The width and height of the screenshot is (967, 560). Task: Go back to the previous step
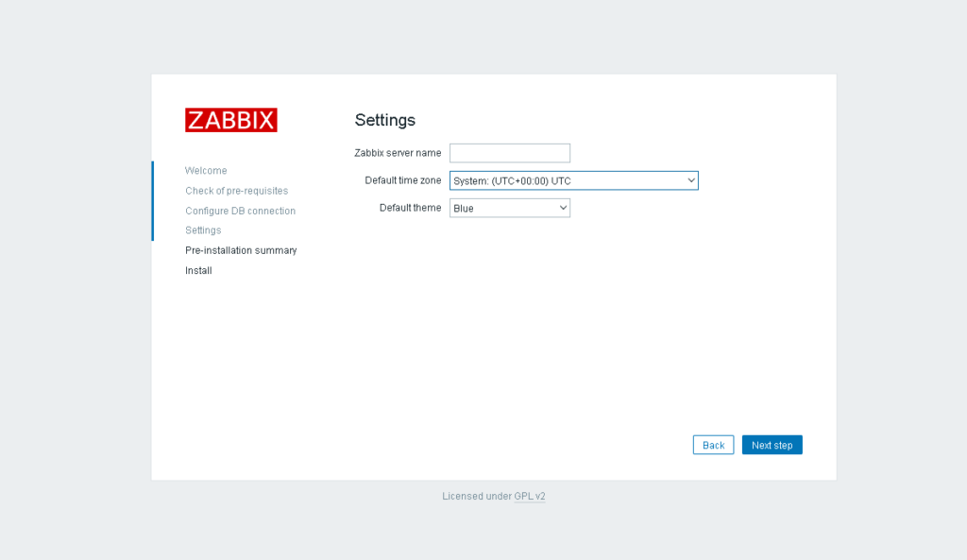click(x=714, y=446)
